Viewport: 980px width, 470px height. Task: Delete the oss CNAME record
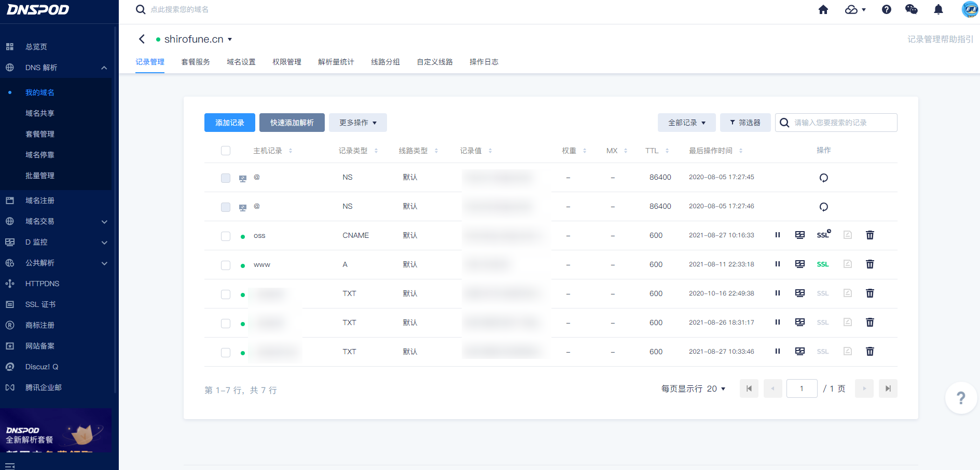[869, 235]
